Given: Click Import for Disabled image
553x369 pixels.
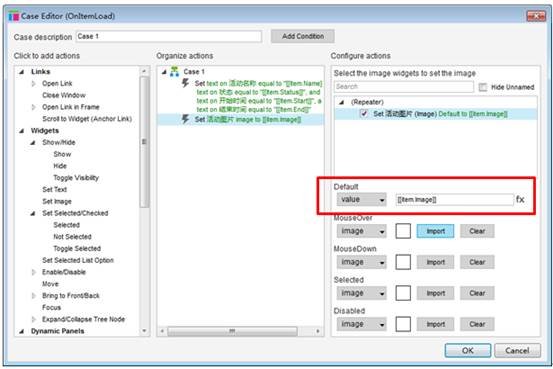Looking at the screenshot, I should (435, 324).
